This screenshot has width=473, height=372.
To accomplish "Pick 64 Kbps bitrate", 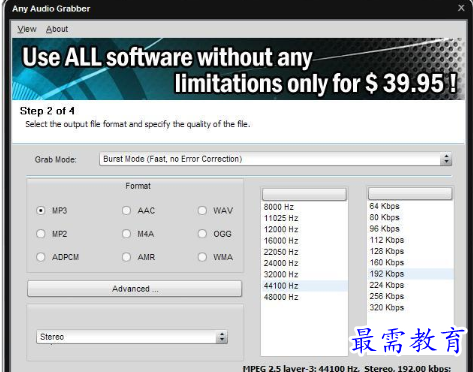I will (410, 206).
